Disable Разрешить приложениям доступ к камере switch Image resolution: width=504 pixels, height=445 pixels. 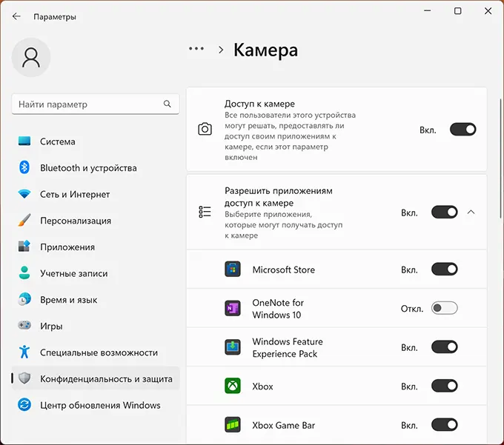coord(444,213)
